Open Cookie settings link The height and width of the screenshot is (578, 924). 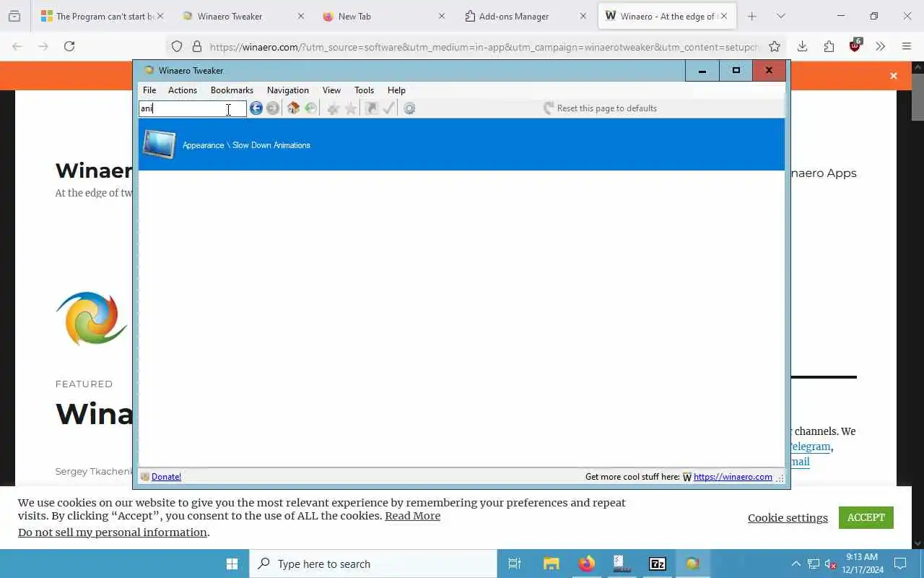[x=788, y=518]
